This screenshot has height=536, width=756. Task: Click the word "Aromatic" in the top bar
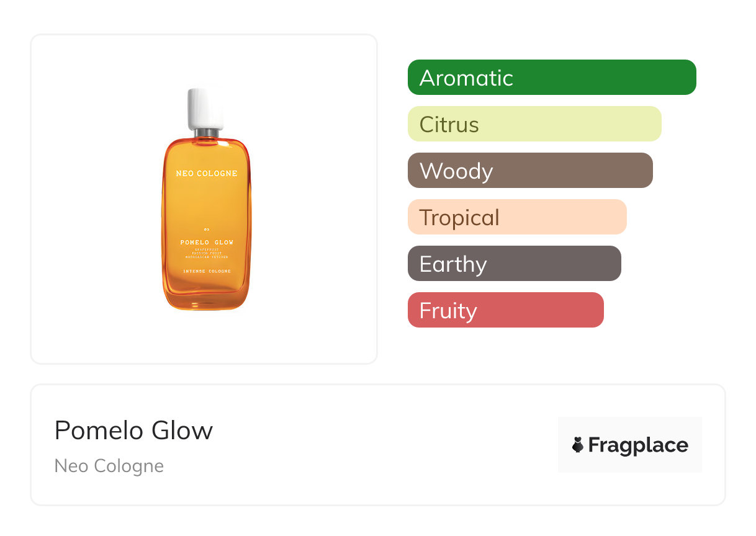466,78
